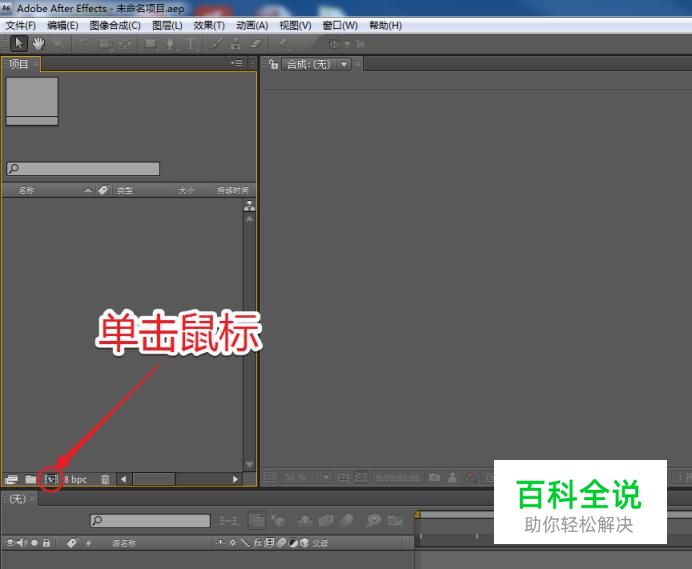Click the Project list scroll down arrow

click(x=249, y=464)
